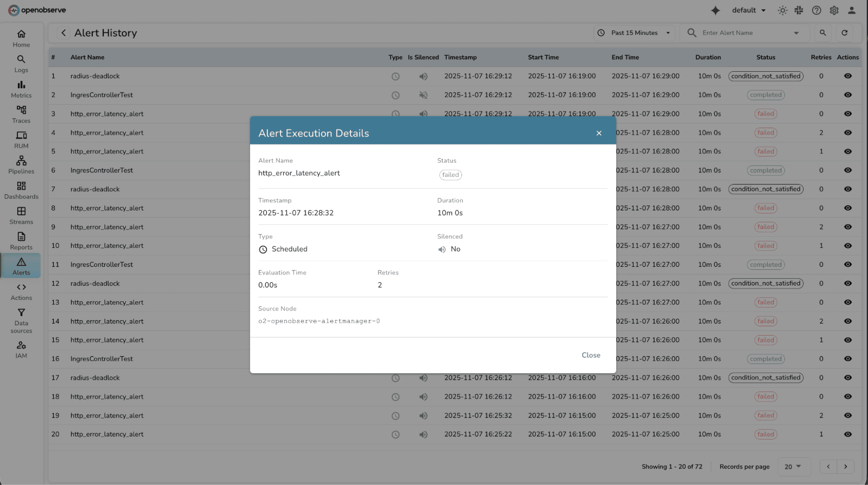868x485 pixels.
Task: Select Traces in the sidebar
Action: pyautogui.click(x=21, y=114)
